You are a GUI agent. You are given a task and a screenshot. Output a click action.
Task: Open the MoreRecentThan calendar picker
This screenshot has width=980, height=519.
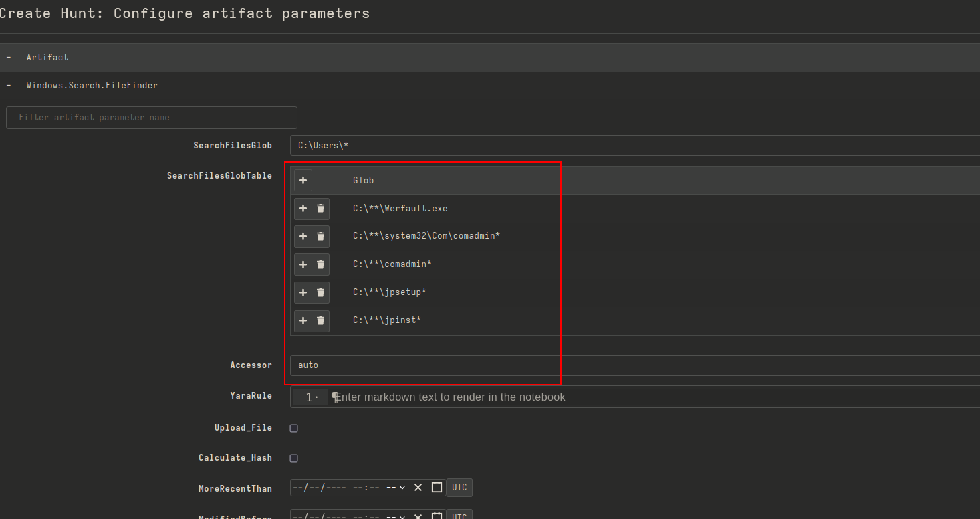coord(437,488)
